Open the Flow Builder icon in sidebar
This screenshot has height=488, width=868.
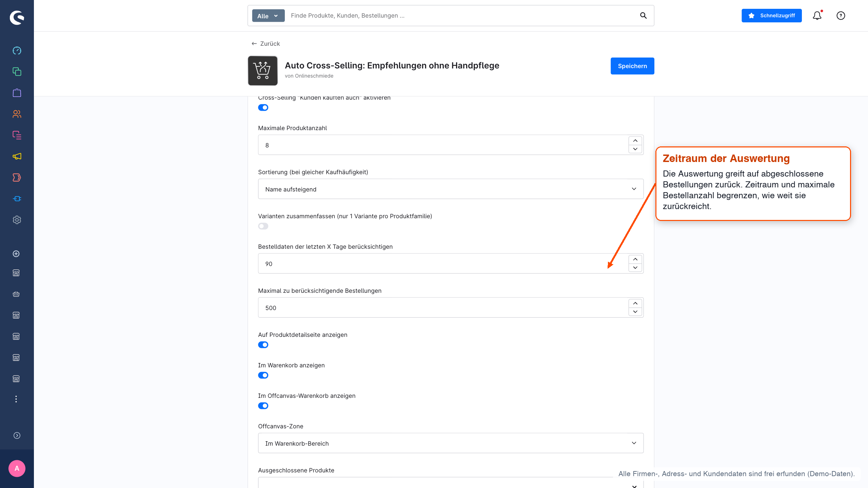click(x=17, y=178)
